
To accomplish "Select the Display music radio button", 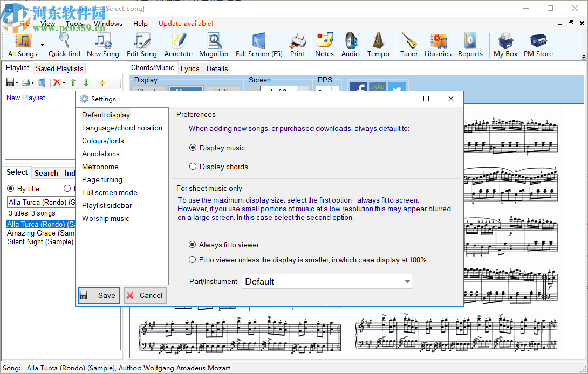I will 193,148.
